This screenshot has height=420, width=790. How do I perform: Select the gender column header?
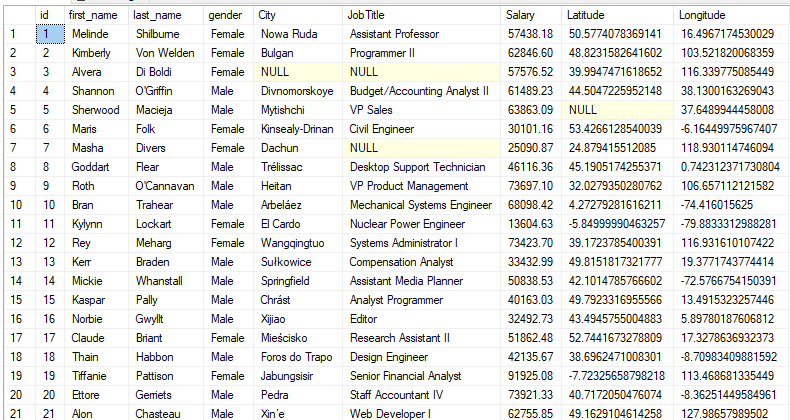click(228, 15)
